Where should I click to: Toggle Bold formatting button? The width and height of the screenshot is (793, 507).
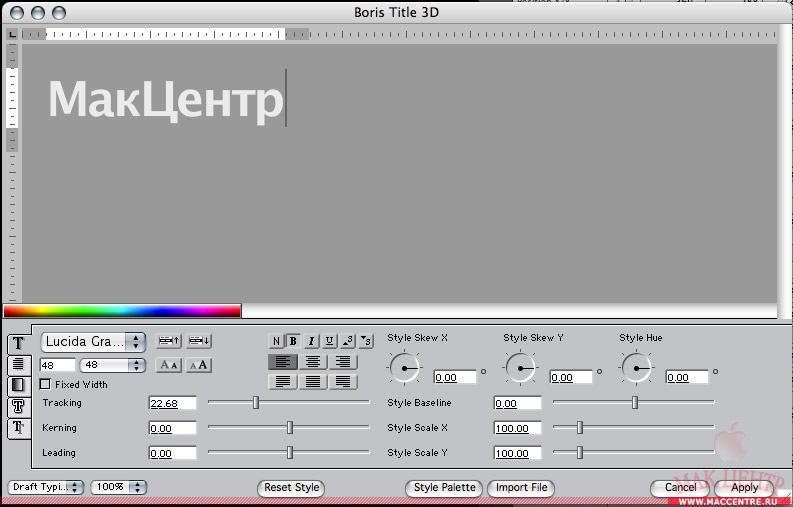[293, 341]
